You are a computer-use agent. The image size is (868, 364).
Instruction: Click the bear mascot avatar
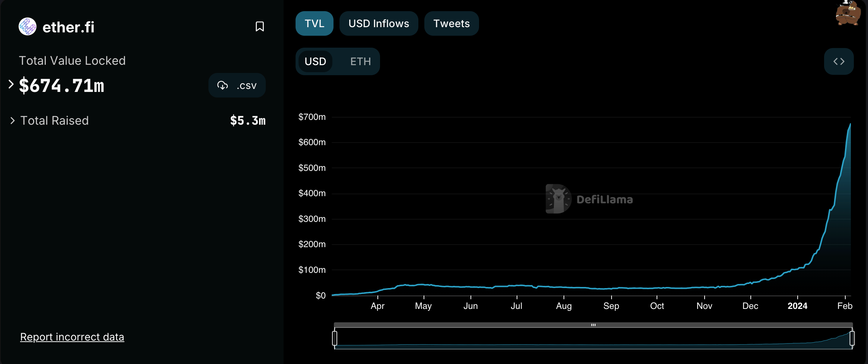[x=848, y=13]
